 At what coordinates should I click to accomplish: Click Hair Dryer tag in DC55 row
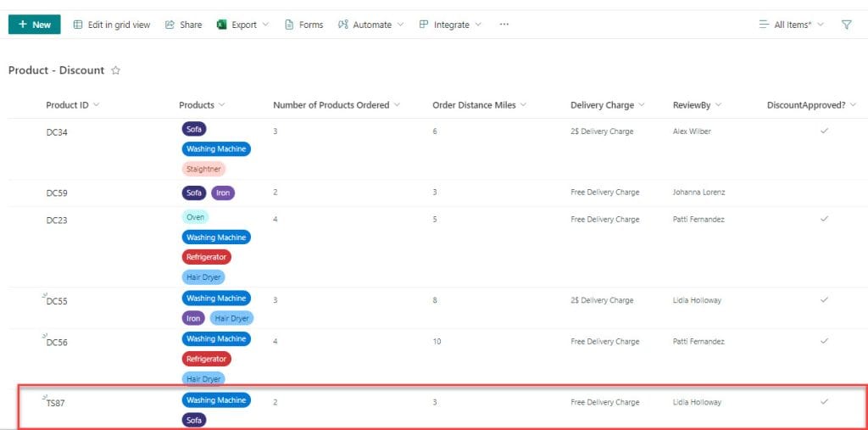coord(231,318)
